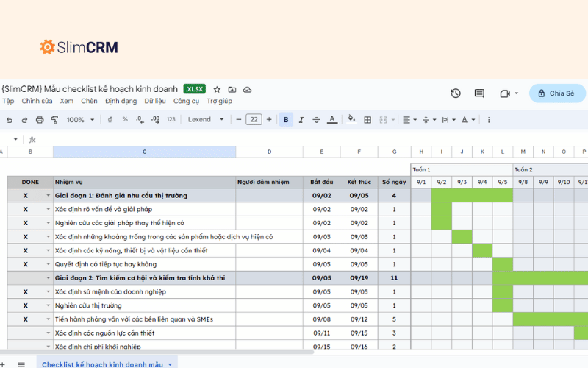This screenshot has height=368, width=588.
Task: Open the comments panel icon
Action: tap(479, 93)
